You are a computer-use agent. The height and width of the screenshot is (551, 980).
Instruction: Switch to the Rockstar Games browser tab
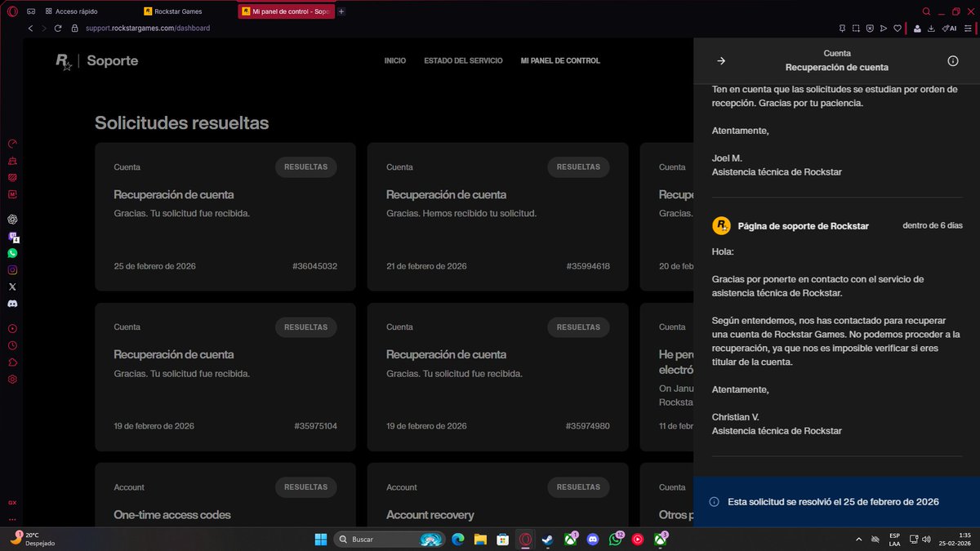point(187,11)
